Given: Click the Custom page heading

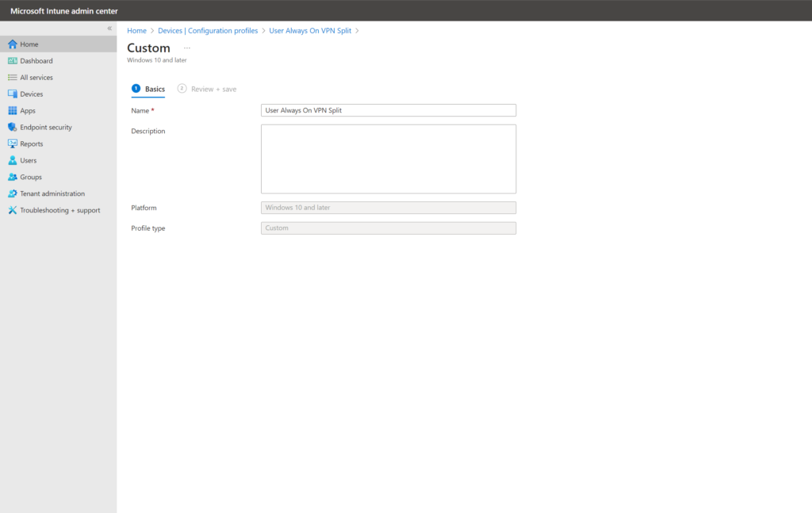Looking at the screenshot, I should point(148,48).
